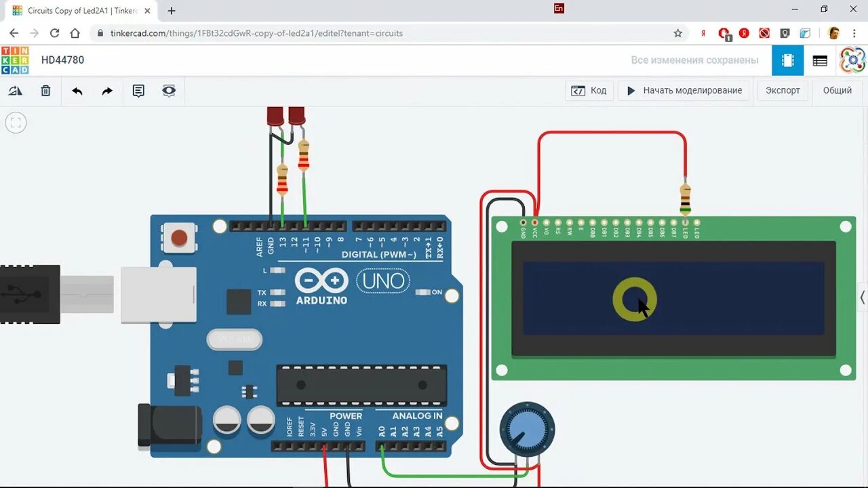Click the Общий share button
This screenshot has width=868, height=488.
837,91
